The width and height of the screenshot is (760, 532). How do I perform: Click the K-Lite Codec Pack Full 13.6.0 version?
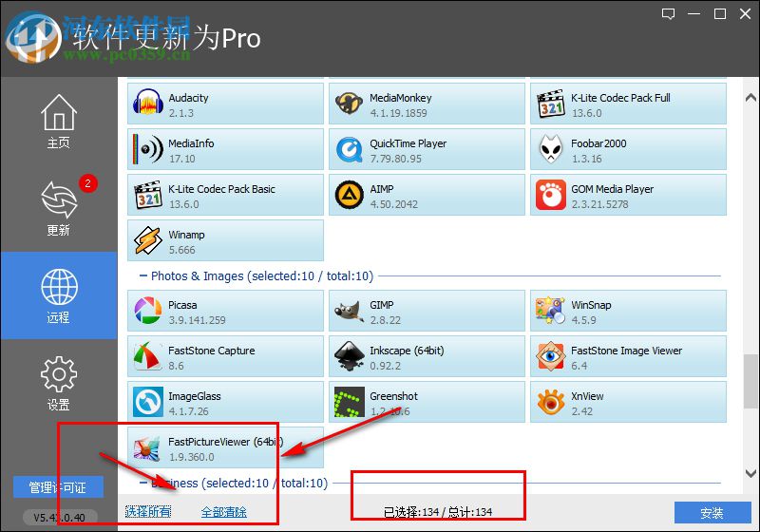(586, 113)
